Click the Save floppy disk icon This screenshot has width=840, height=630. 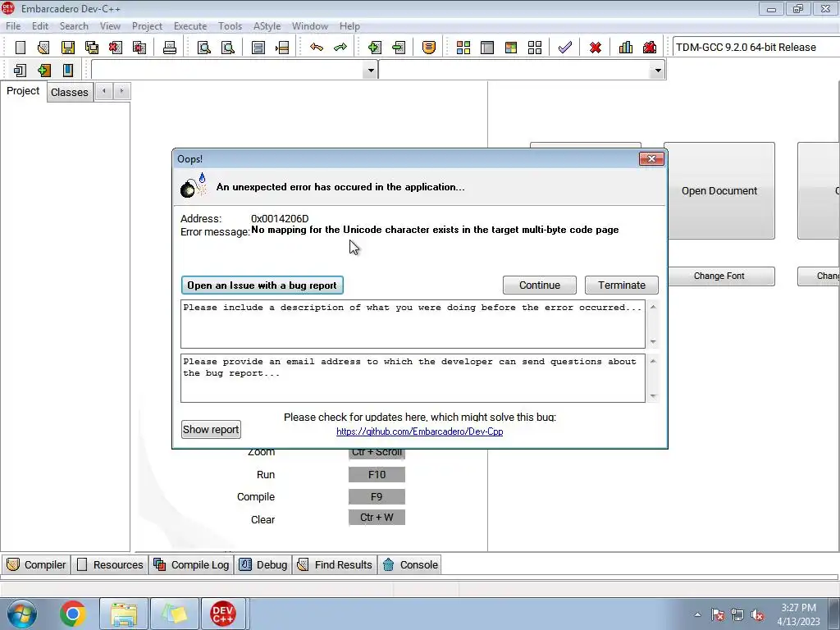[x=68, y=47]
